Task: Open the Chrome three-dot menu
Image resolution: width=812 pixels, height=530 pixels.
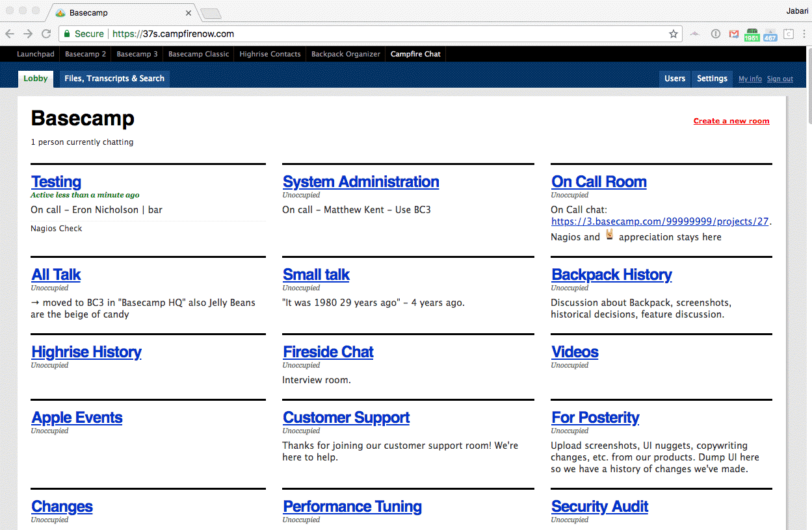Action: pos(804,34)
